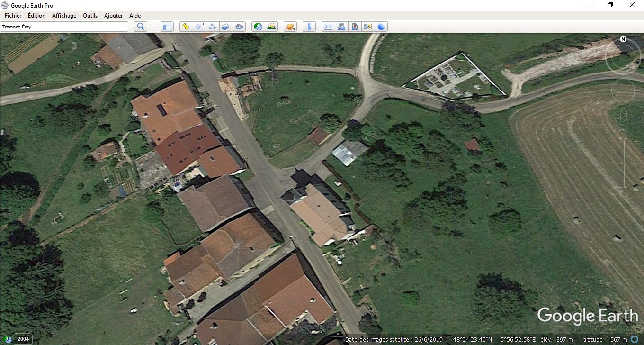Click the Google Earth Pro app icon
Image resolution: width=644 pixels, height=345 pixels.
click(x=5, y=5)
